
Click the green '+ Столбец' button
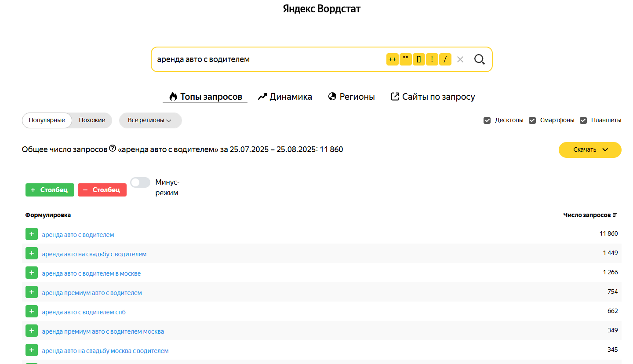tap(50, 190)
